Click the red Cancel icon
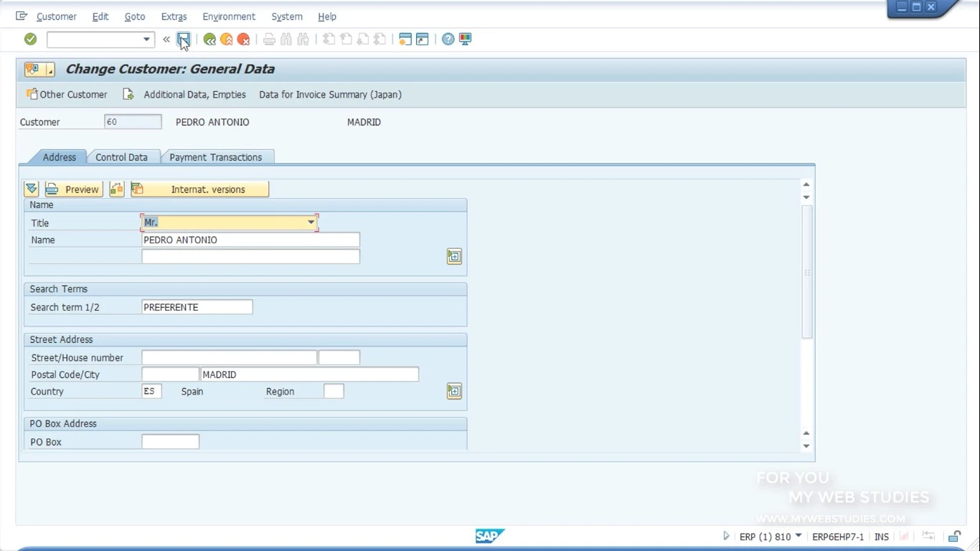The height and width of the screenshot is (551, 980). point(244,39)
